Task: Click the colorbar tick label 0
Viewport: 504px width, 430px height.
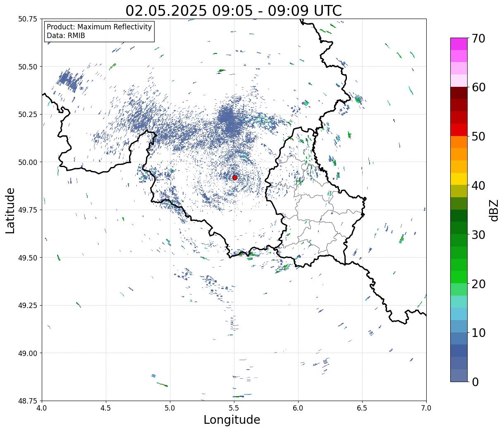Action: point(475,382)
